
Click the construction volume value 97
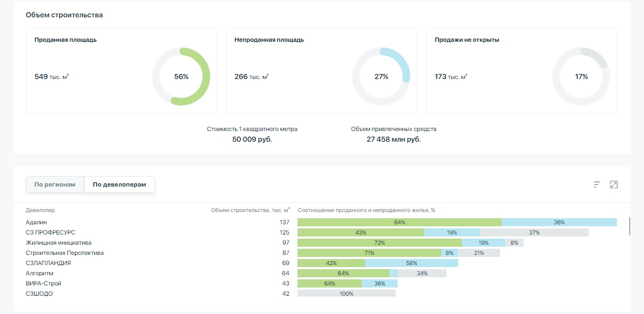pos(286,243)
